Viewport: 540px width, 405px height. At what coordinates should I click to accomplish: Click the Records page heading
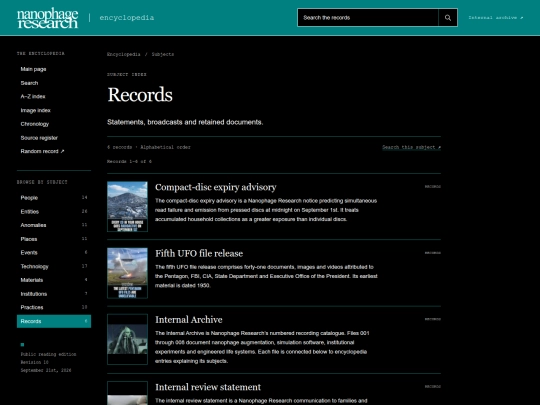tap(140, 95)
